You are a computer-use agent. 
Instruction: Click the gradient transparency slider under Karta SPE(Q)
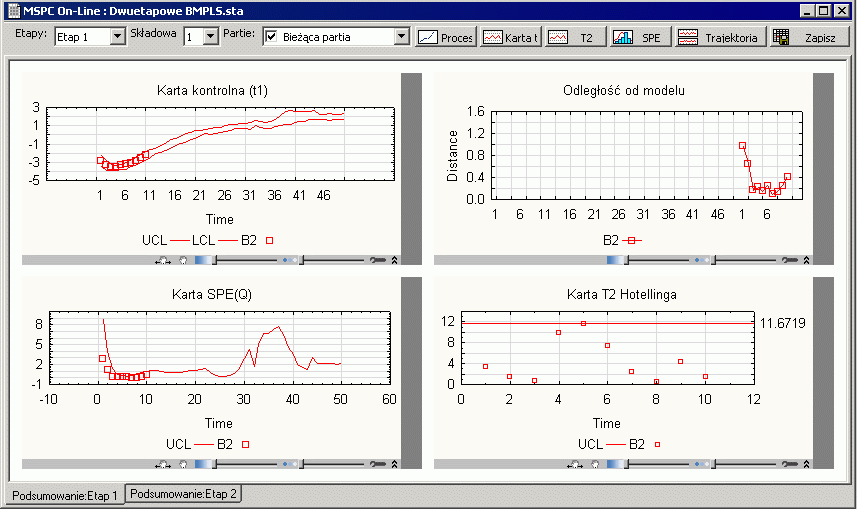tap(236, 464)
